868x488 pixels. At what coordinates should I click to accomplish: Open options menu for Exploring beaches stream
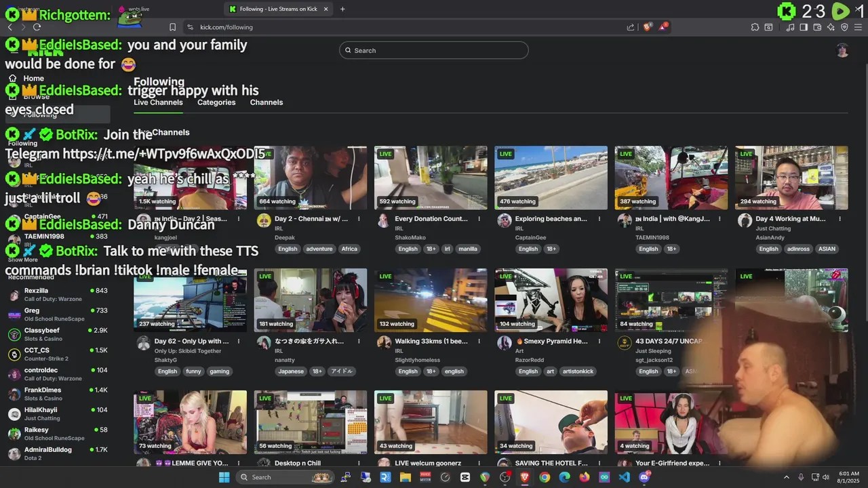(599, 219)
